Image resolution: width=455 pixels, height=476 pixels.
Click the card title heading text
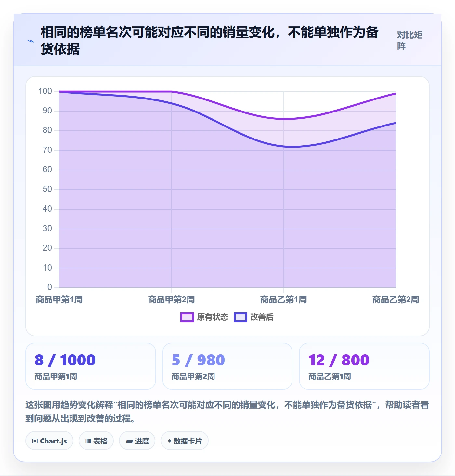[x=210, y=41]
